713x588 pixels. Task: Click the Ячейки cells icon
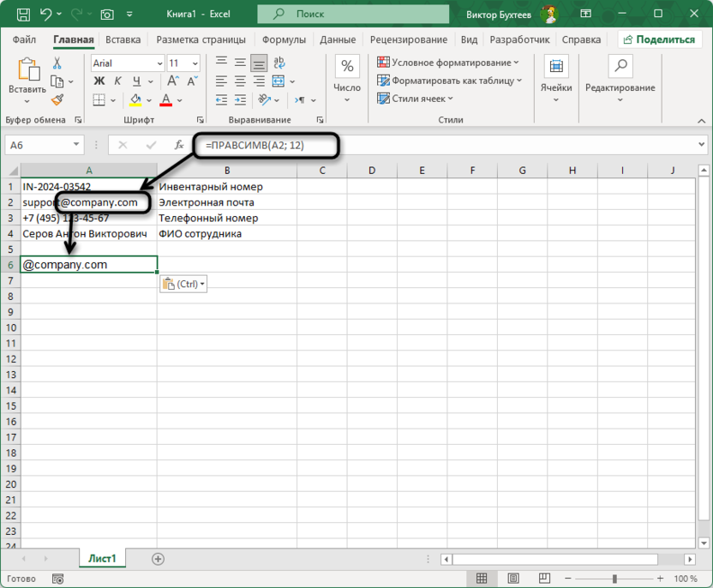click(x=555, y=81)
